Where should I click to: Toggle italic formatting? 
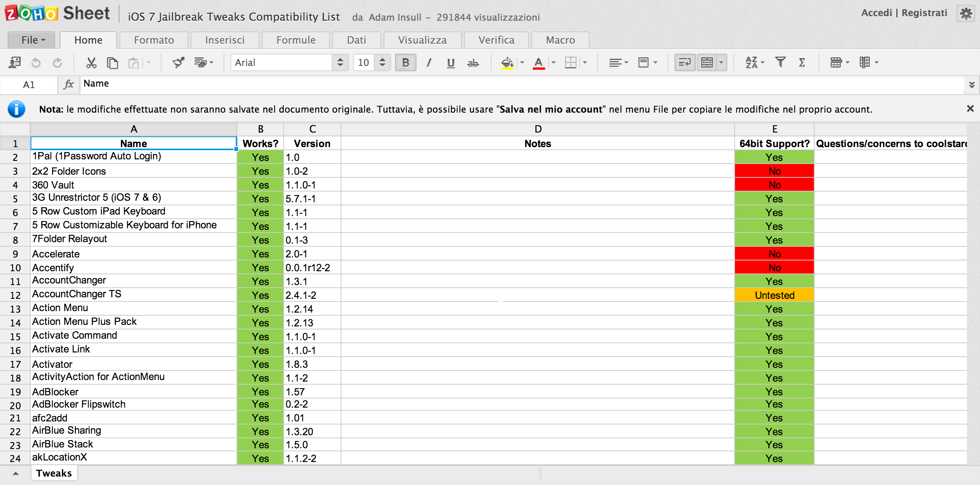click(x=429, y=62)
